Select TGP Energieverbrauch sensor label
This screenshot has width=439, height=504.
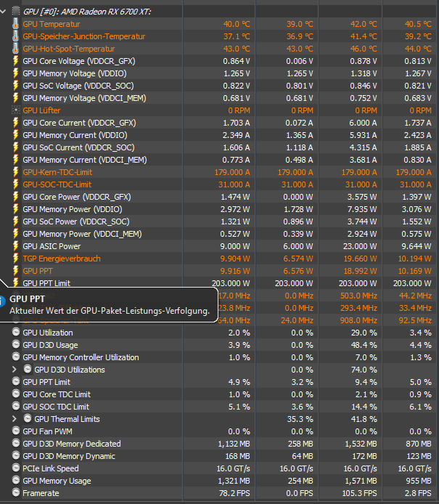tap(62, 259)
